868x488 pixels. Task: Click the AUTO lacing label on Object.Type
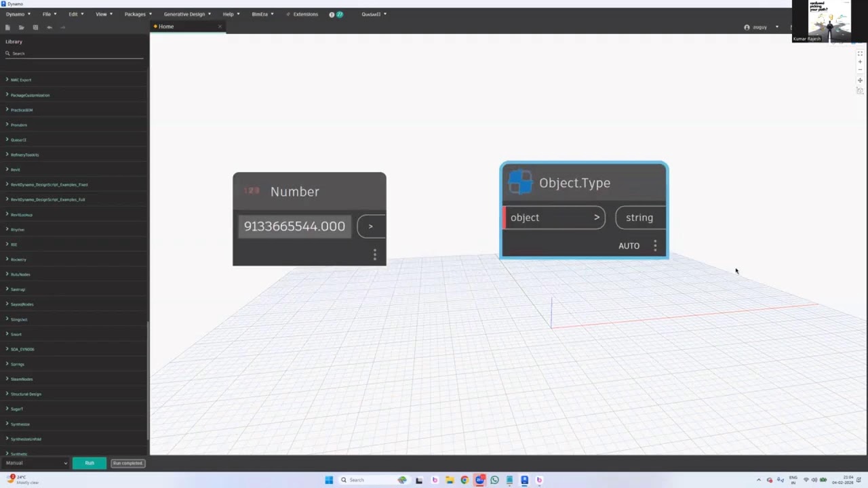[x=629, y=245]
